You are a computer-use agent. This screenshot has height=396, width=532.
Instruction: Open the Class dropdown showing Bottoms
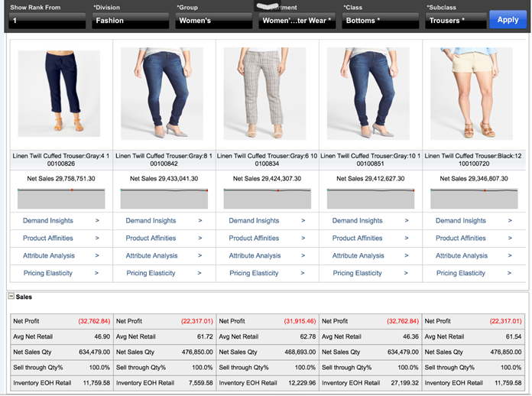[381, 21]
